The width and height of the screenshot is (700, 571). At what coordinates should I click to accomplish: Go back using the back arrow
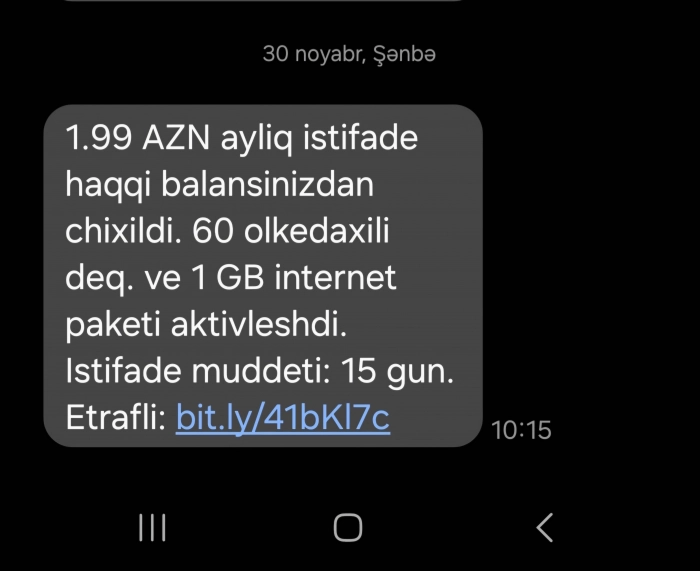[545, 528]
